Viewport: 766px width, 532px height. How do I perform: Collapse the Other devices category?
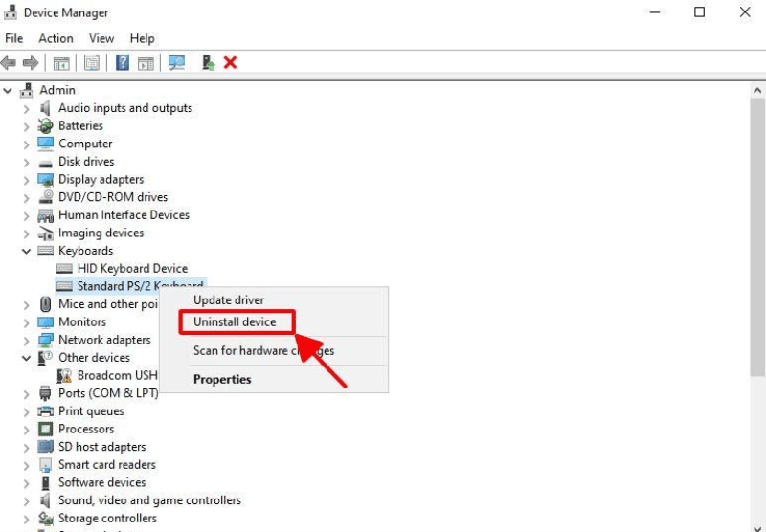tap(27, 358)
